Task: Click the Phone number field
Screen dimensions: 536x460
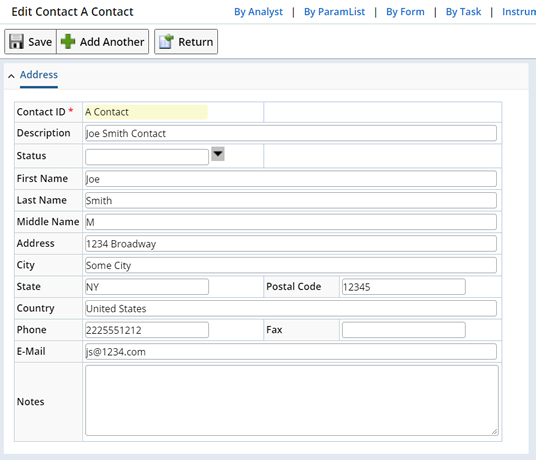Action: [147, 330]
